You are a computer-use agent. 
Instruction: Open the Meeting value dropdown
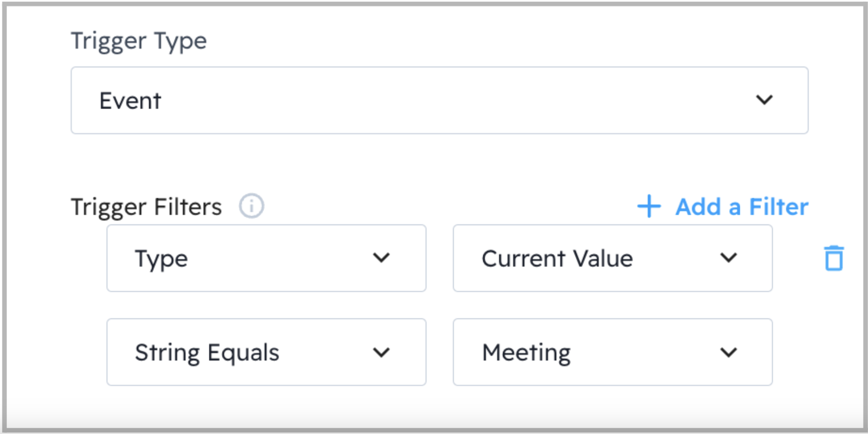coord(612,352)
